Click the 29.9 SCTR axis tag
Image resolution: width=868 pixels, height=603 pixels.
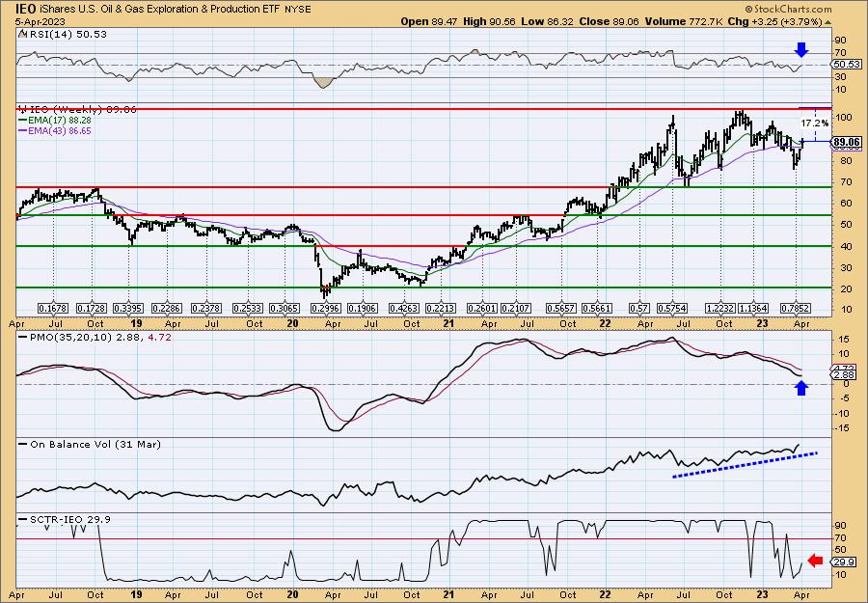pyautogui.click(x=845, y=562)
